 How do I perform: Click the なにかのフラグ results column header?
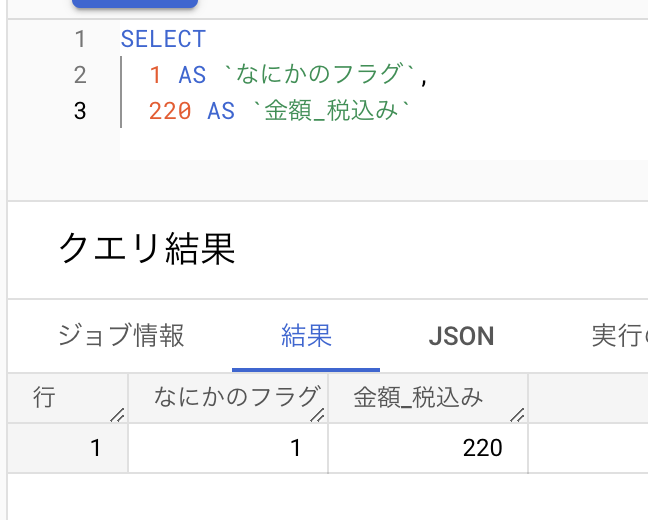click(x=236, y=398)
